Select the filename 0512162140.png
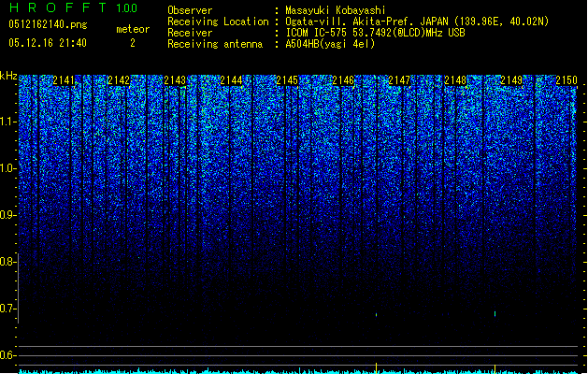The width and height of the screenshot is (588, 374). 48,24
